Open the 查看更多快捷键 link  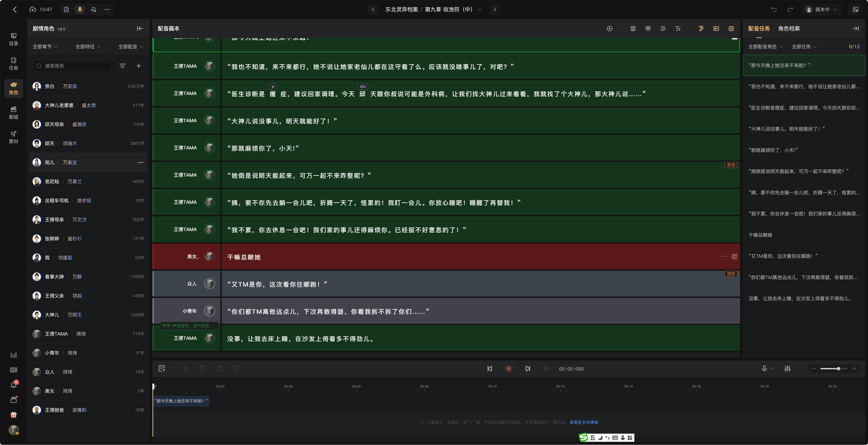584,422
